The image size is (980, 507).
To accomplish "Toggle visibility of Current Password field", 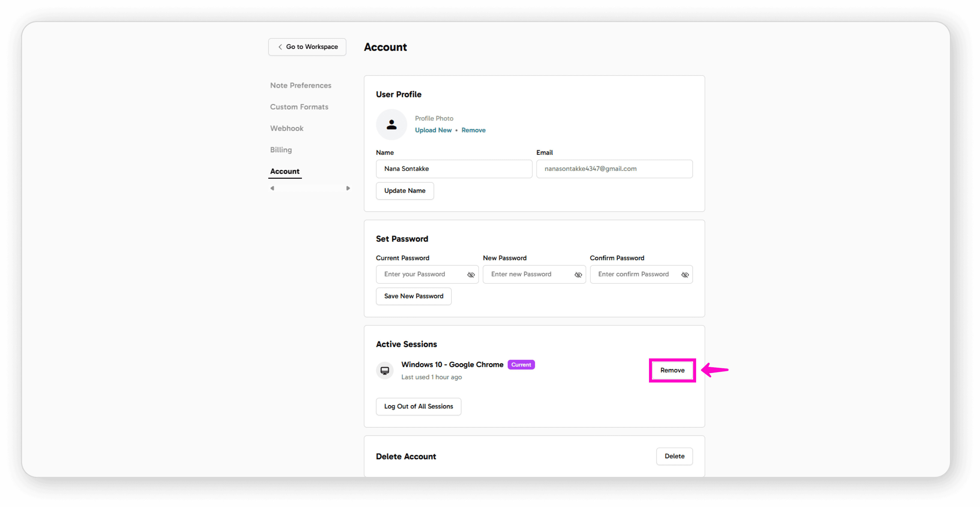I will [471, 275].
